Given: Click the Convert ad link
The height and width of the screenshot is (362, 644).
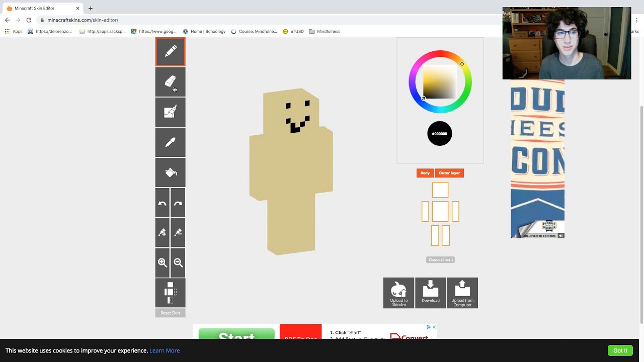Looking at the screenshot, I should point(409,338).
